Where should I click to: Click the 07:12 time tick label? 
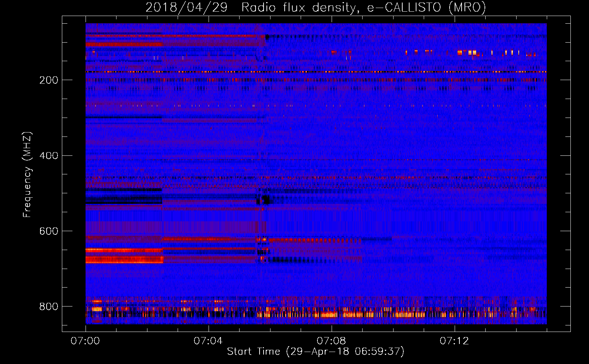tap(454, 341)
